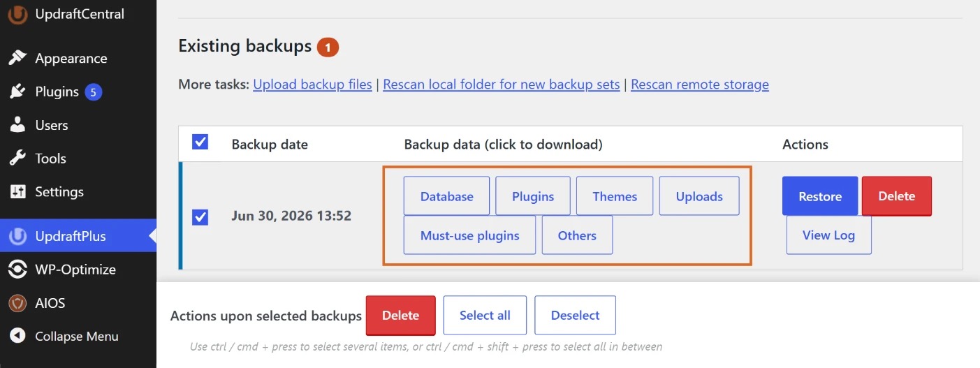
Task: Click the existing backups count badge
Action: pyautogui.click(x=328, y=47)
